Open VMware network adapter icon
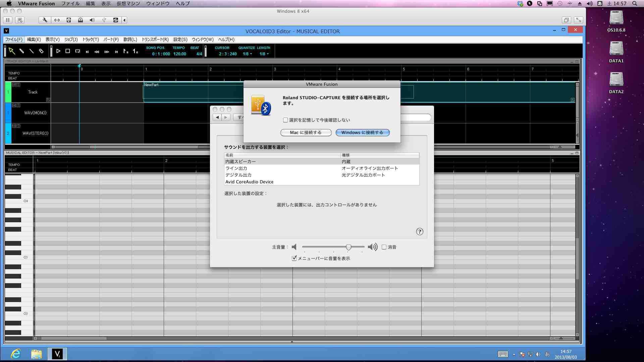Screen dimensions: 644x362 point(57,20)
